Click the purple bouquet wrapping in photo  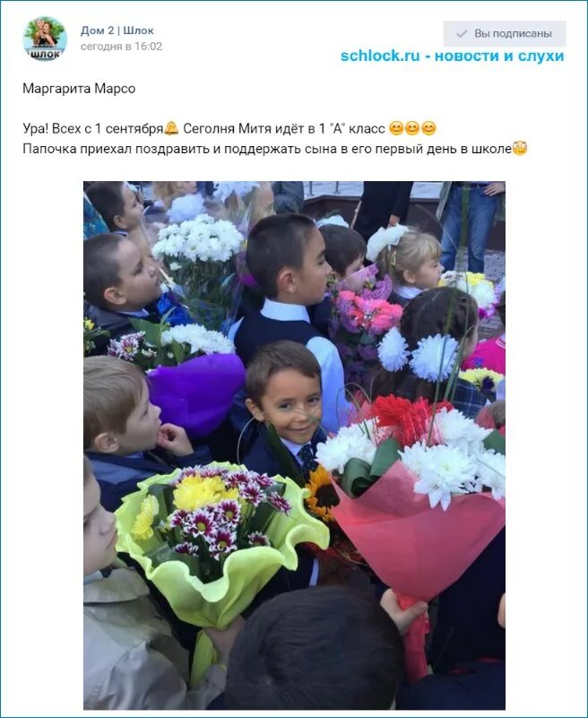pos(197,392)
